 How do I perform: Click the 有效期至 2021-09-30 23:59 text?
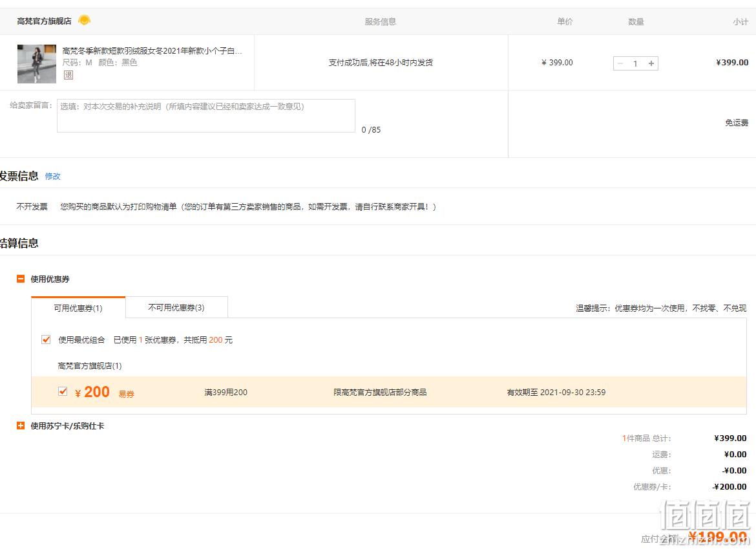(x=556, y=393)
